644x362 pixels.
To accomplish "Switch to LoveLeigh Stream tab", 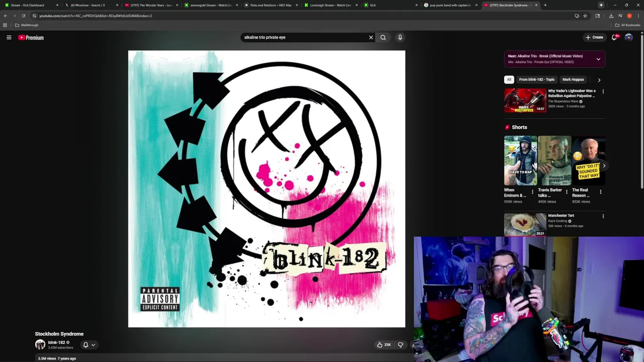I will tap(331, 5).
